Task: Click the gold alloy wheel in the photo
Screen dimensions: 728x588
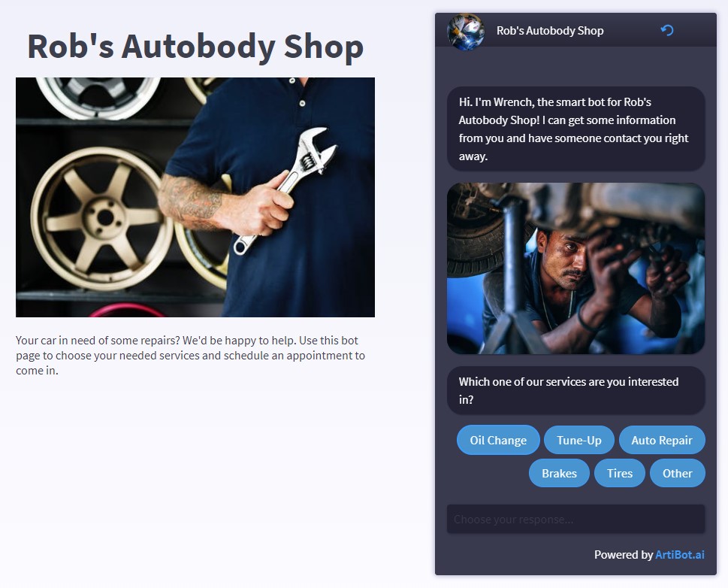Action: click(102, 219)
